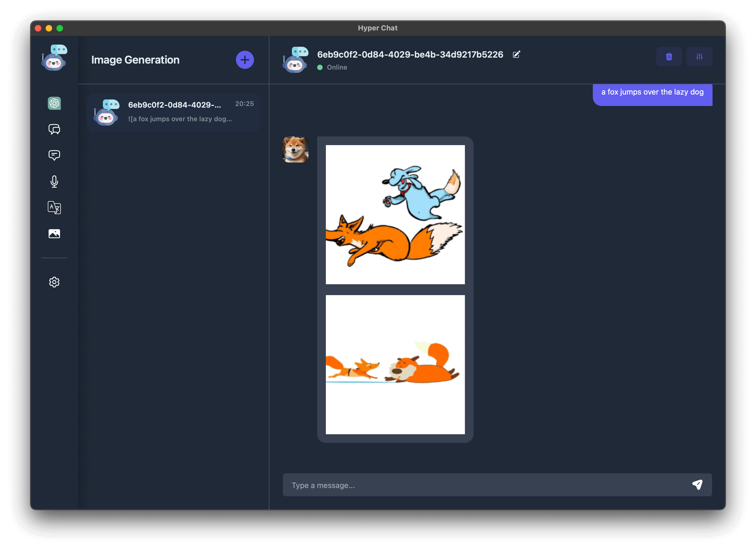Open the conversation parameters sliders panel
The image size is (756, 550).
tap(699, 56)
